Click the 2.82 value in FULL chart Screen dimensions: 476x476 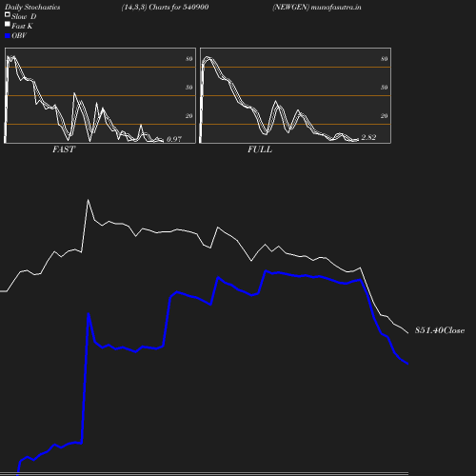coord(368,137)
